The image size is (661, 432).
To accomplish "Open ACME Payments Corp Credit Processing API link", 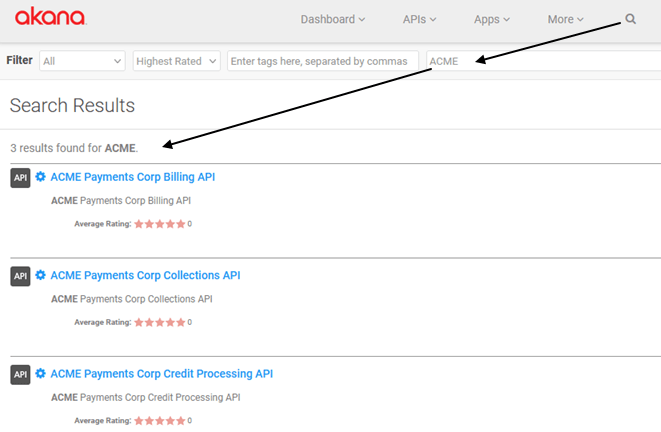I will [162, 374].
